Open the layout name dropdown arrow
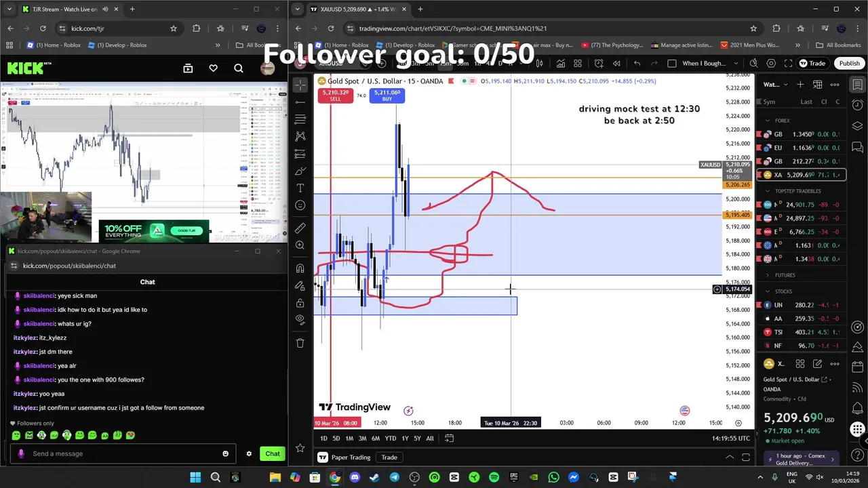This screenshot has height=488, width=868. tap(736, 63)
